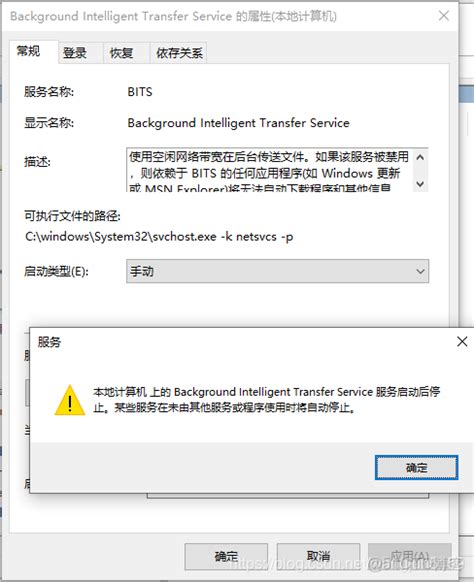Image resolution: width=474 pixels, height=582 pixels.
Task: Click 确定 at the bottom of properties
Action: pos(226,556)
